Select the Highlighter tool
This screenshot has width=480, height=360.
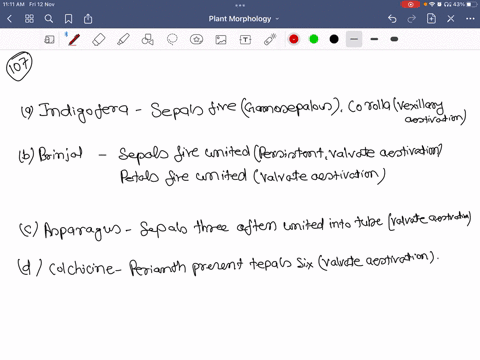pyautogui.click(x=123, y=39)
